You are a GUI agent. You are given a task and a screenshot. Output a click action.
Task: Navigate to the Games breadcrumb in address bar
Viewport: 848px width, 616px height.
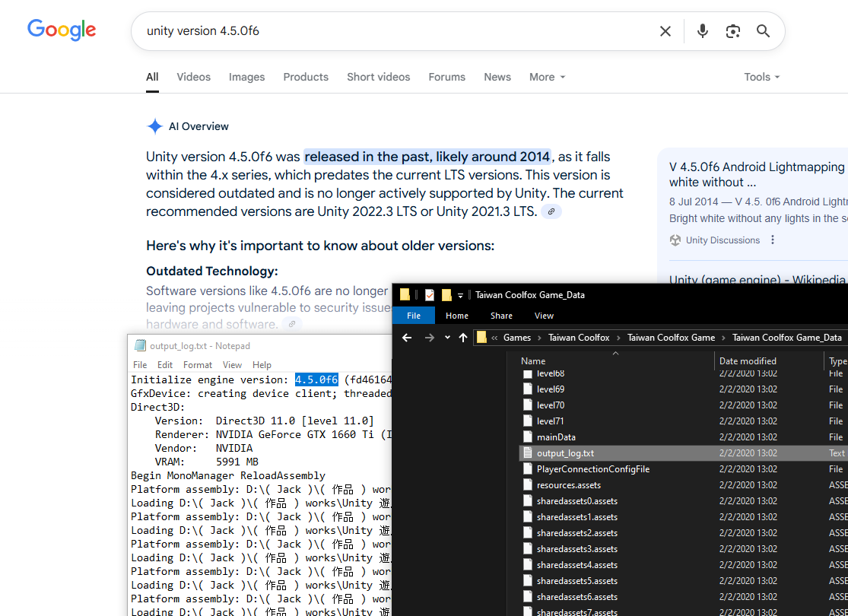pyautogui.click(x=517, y=338)
